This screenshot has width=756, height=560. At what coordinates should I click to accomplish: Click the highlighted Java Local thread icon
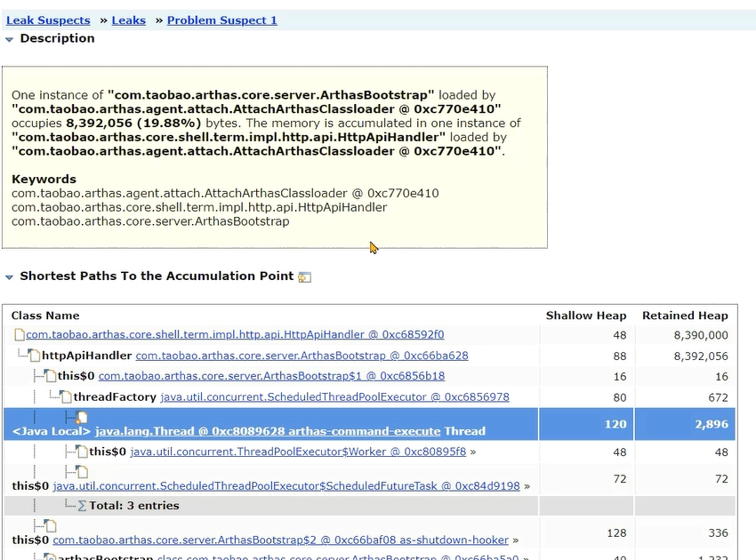[82, 418]
